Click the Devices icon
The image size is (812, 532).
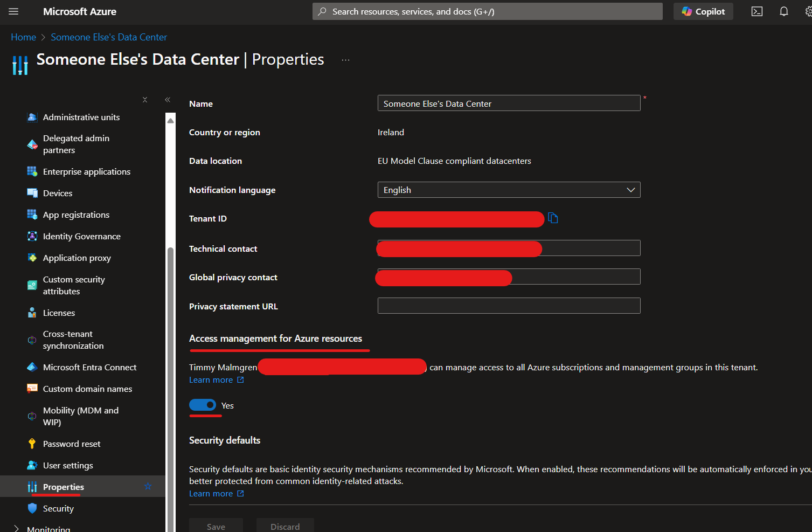click(32, 193)
